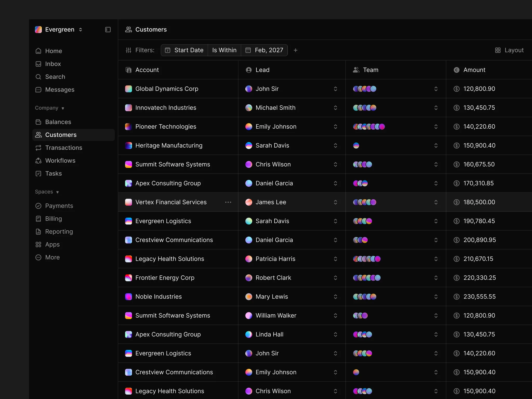
Task: Open the Start Date filter field
Action: pyautogui.click(x=184, y=50)
